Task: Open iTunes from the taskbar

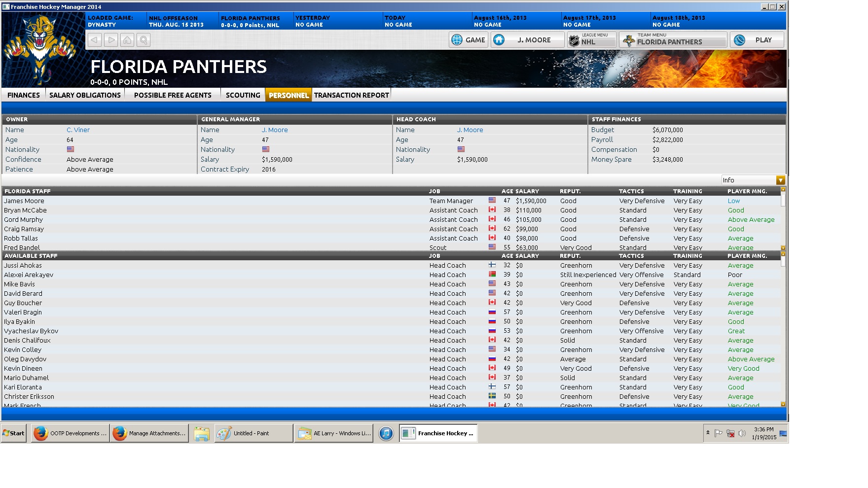Action: coord(386,433)
